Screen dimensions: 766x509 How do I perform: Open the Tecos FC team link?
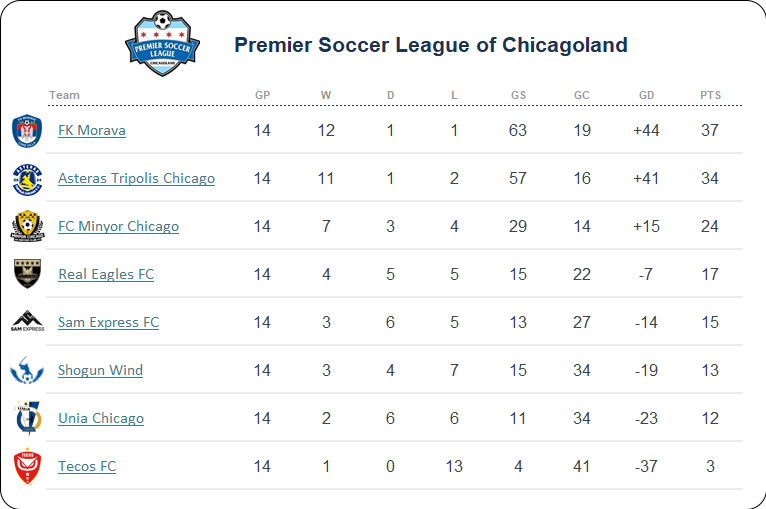[87, 466]
